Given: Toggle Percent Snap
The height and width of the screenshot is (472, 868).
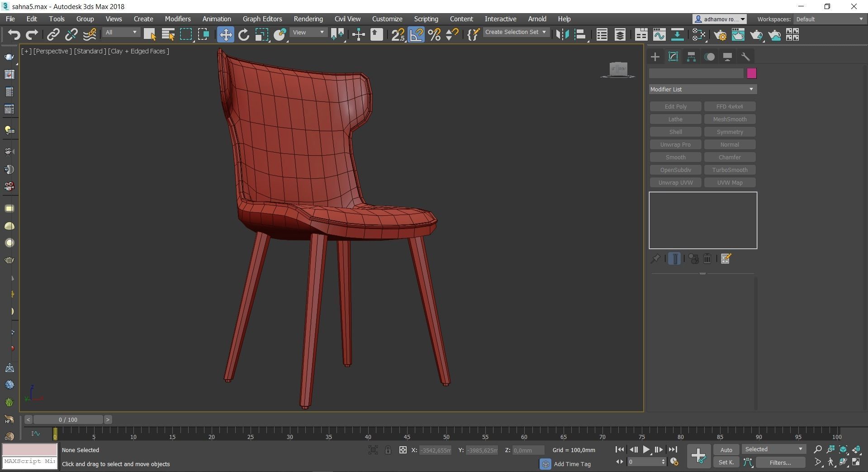Looking at the screenshot, I should pyautogui.click(x=434, y=35).
